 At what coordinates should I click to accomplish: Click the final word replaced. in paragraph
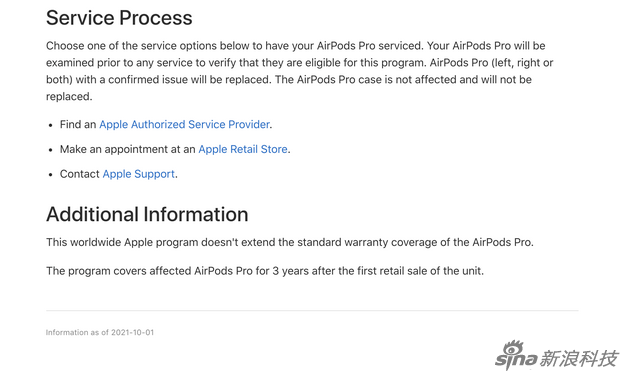[x=69, y=97]
